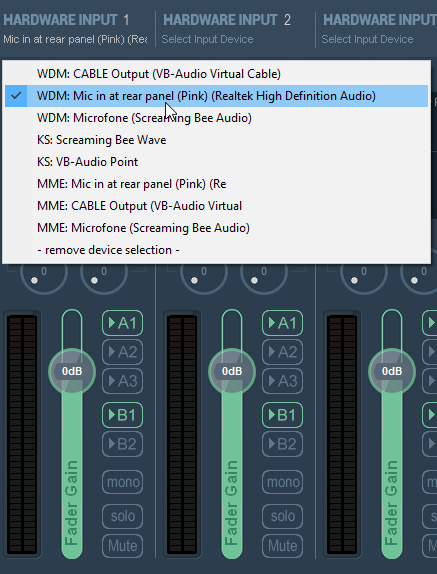This screenshot has height=574, width=437.
Task: Open Hardware Input 2 Select Input Device
Action: pos(207,39)
